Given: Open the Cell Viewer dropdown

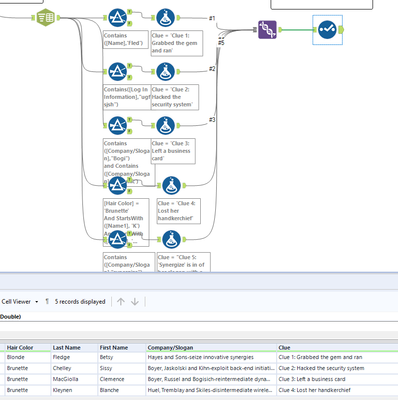Looking at the screenshot, I should [x=37, y=302].
